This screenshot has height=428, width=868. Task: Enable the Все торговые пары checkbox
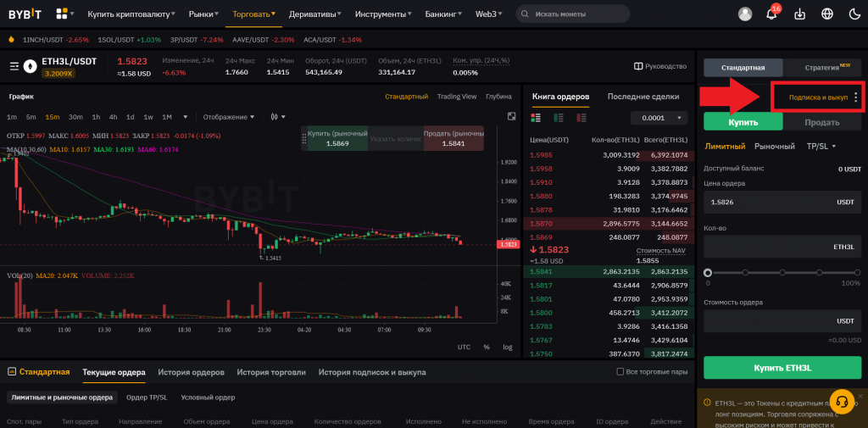(x=620, y=372)
